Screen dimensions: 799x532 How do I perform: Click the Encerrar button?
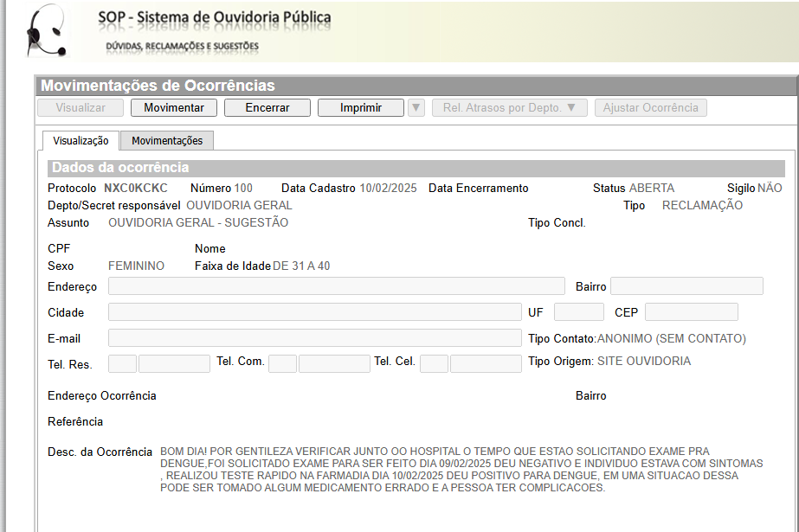coord(267,108)
